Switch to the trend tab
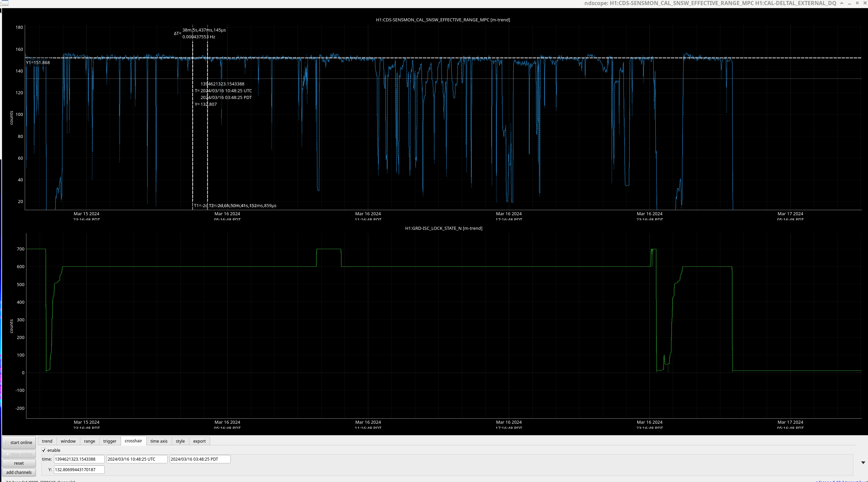Image resolution: width=868 pixels, height=482 pixels. coord(47,441)
